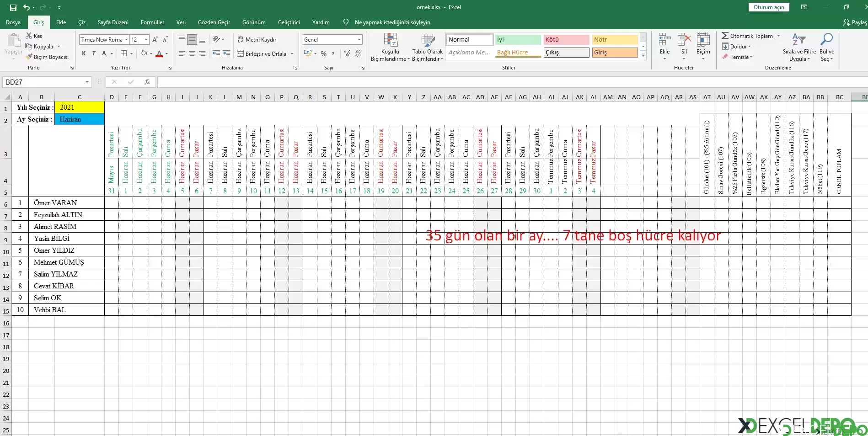Image resolution: width=868 pixels, height=436 pixels.
Task: Open Temizle clear dropdown
Action: point(737,57)
